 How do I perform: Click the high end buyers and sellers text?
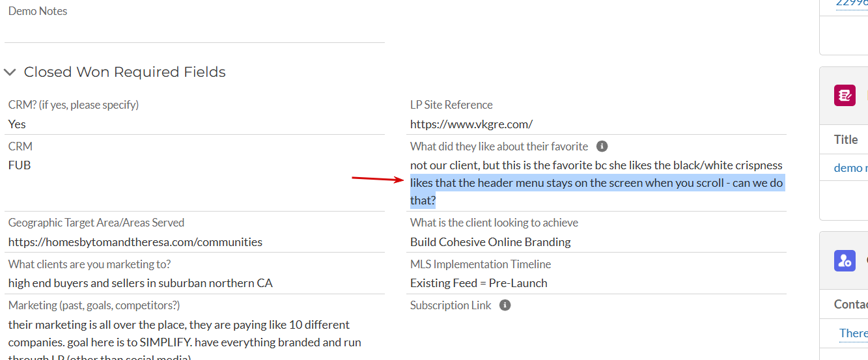141,283
